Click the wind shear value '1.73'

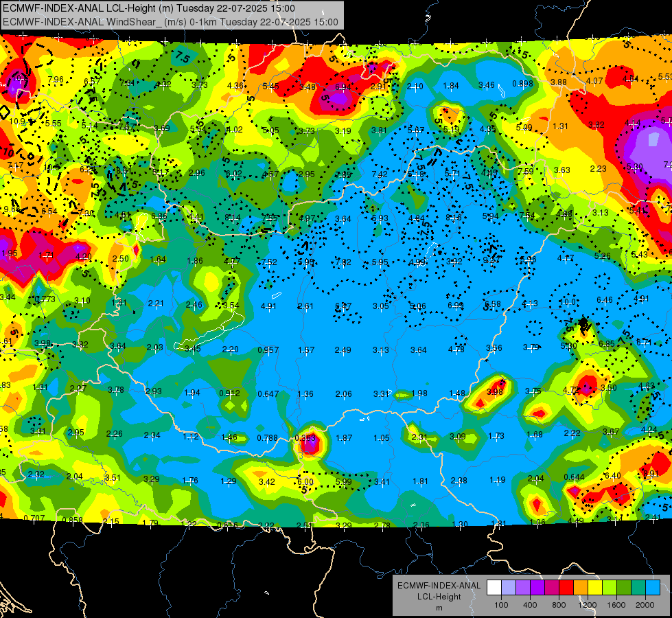[x=496, y=436]
